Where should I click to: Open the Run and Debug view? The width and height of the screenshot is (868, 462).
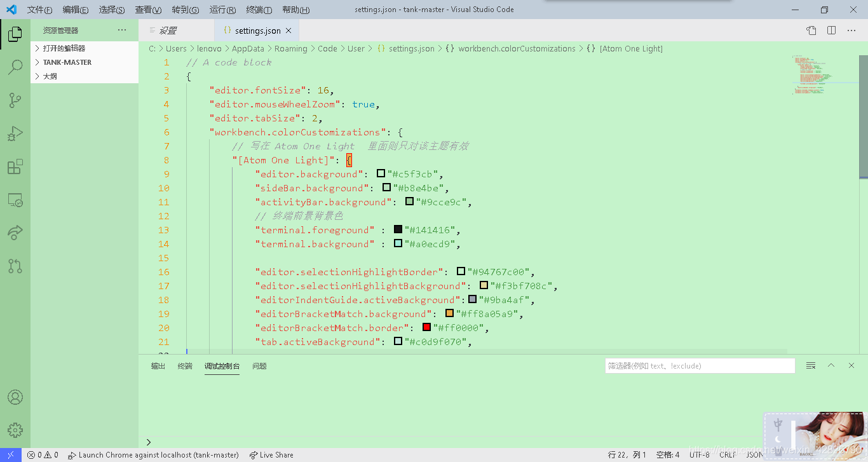click(x=15, y=133)
